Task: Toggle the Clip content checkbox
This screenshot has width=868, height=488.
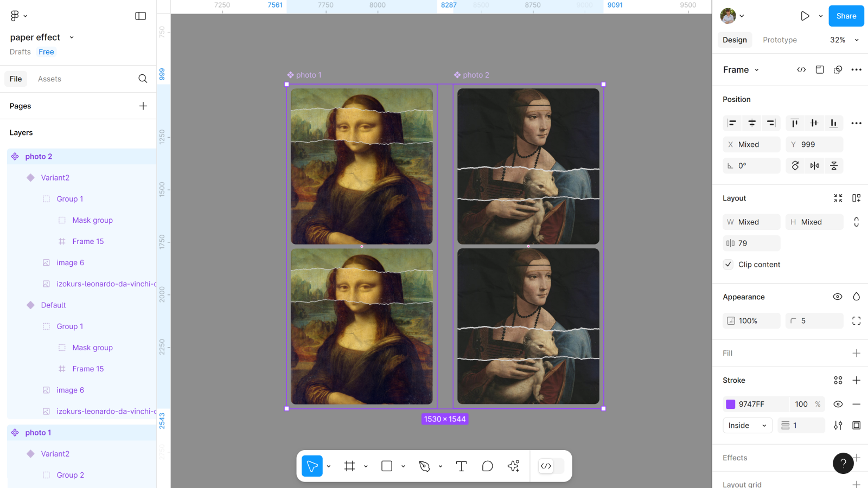Action: [729, 265]
